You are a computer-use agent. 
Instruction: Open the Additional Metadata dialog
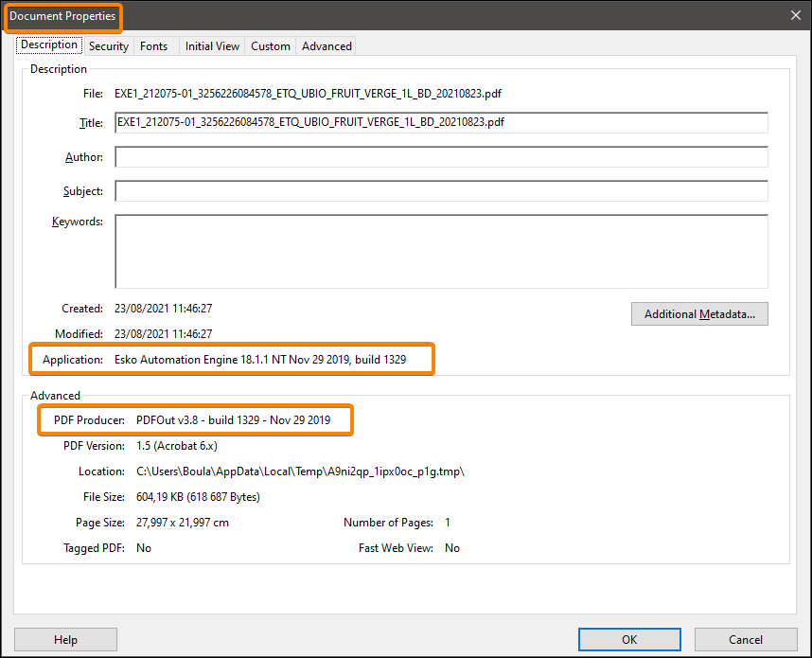699,313
